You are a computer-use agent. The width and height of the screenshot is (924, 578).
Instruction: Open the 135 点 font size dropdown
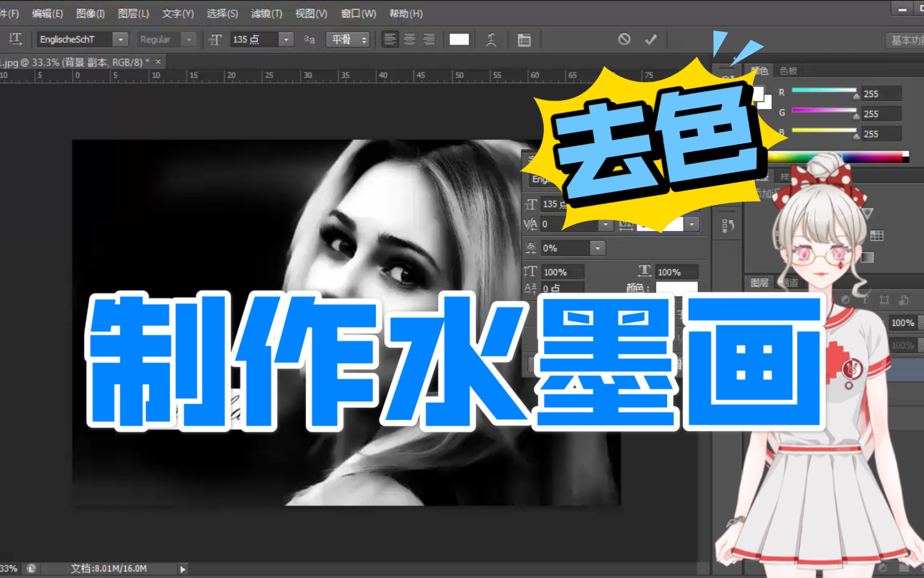tap(286, 39)
